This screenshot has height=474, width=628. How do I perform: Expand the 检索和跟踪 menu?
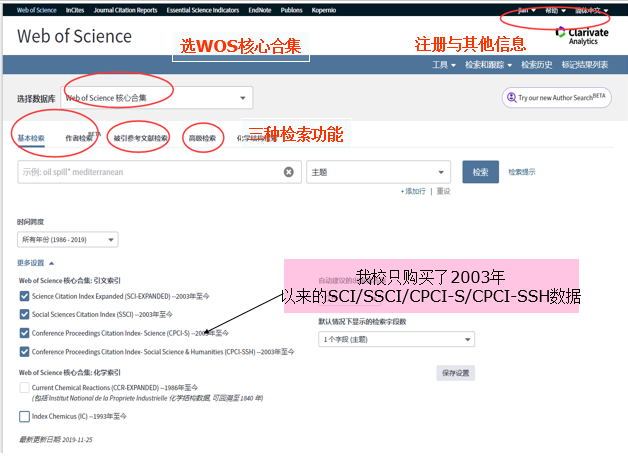pos(488,65)
